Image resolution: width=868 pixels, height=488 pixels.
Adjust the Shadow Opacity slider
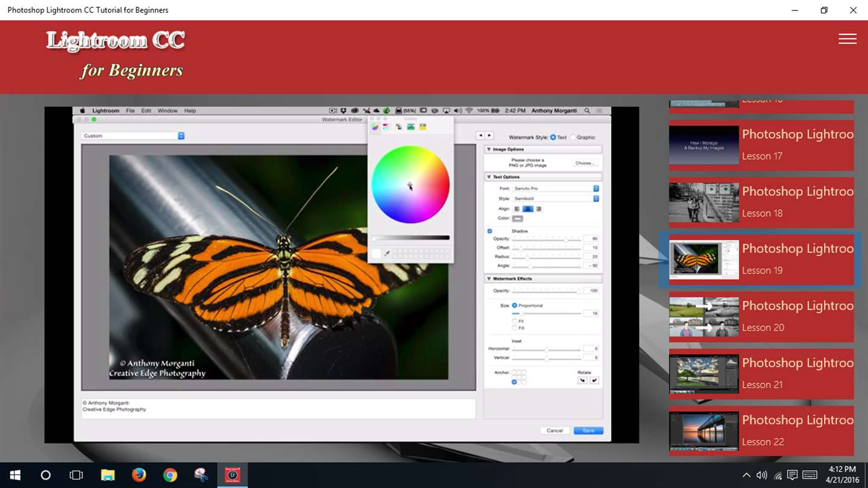point(547,239)
